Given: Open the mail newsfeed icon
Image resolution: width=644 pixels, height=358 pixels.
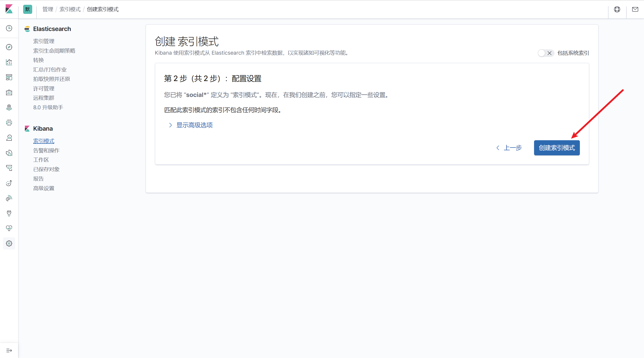Looking at the screenshot, I should coord(635,9).
